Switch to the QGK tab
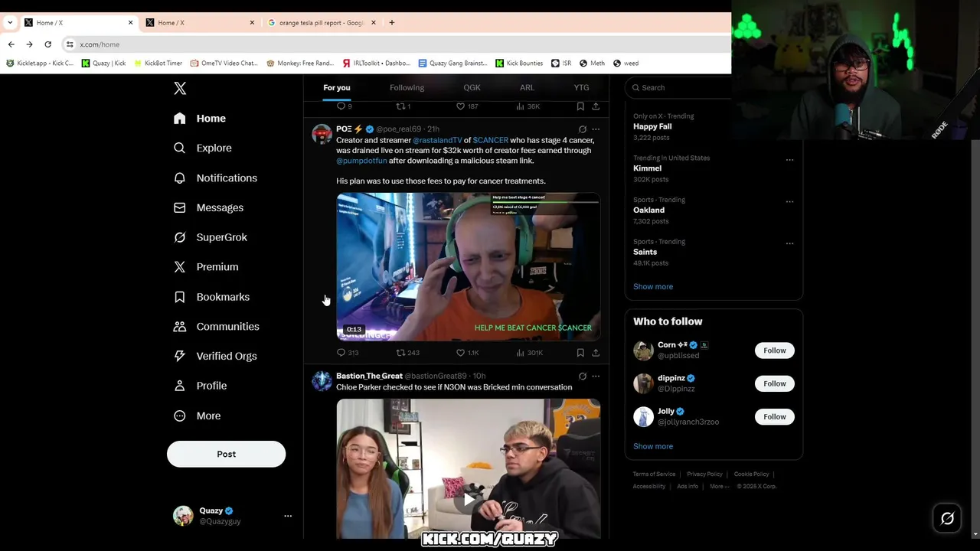The image size is (980, 551). (472, 88)
